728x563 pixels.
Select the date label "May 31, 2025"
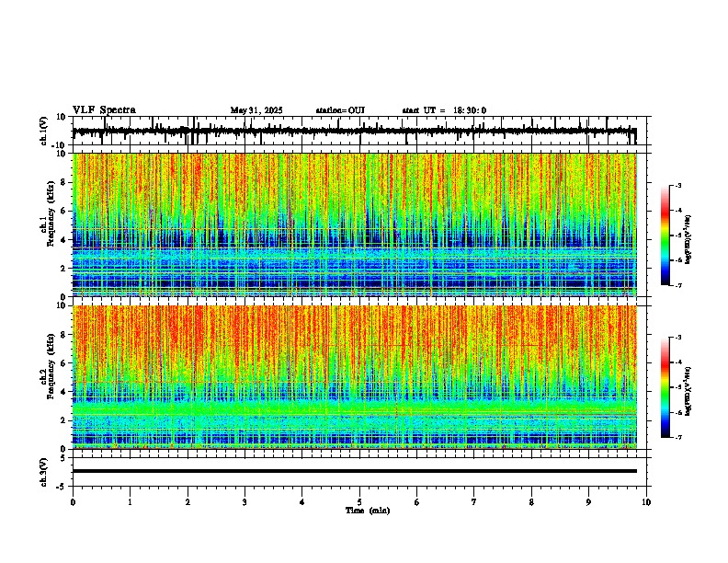[256, 110]
